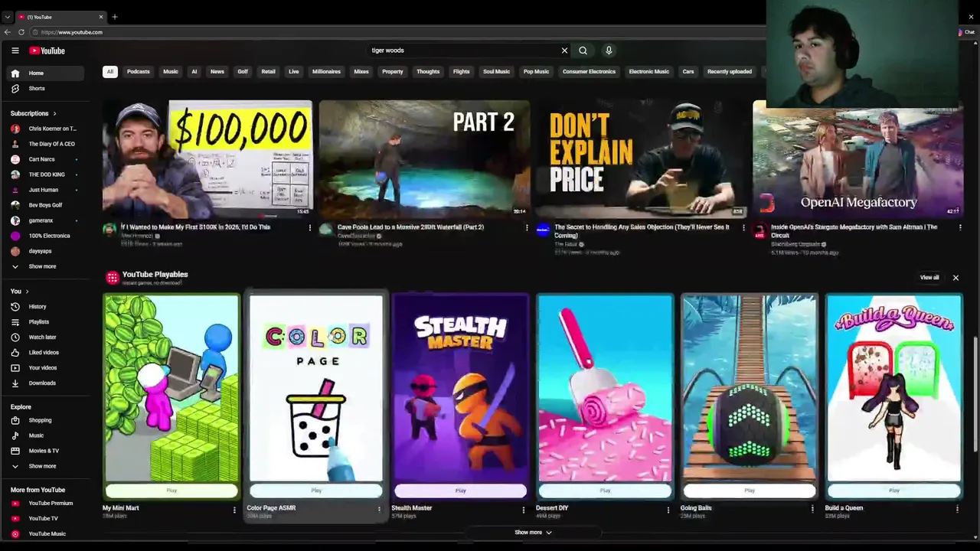Select the Electronic Music filter chip
The width and height of the screenshot is (980, 551).
click(x=648, y=72)
